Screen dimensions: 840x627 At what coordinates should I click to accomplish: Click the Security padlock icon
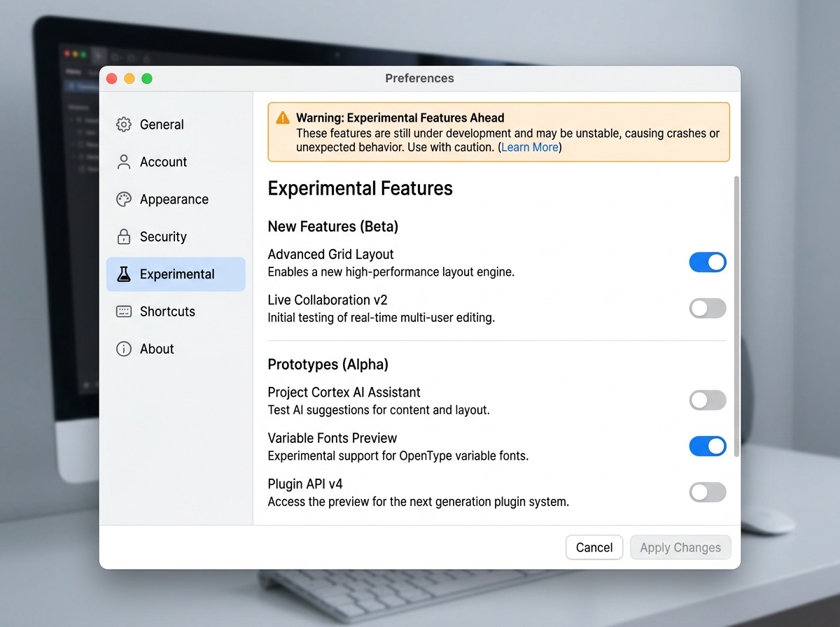point(124,237)
